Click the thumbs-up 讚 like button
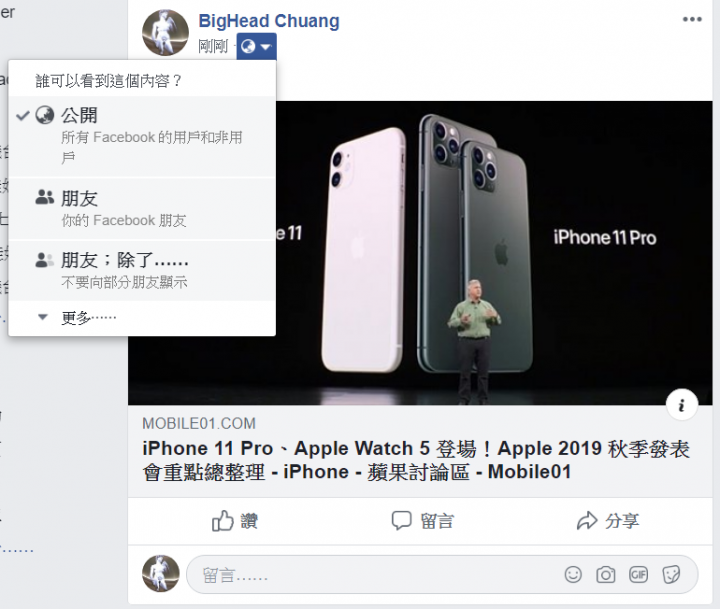The image size is (720, 609). point(235,521)
